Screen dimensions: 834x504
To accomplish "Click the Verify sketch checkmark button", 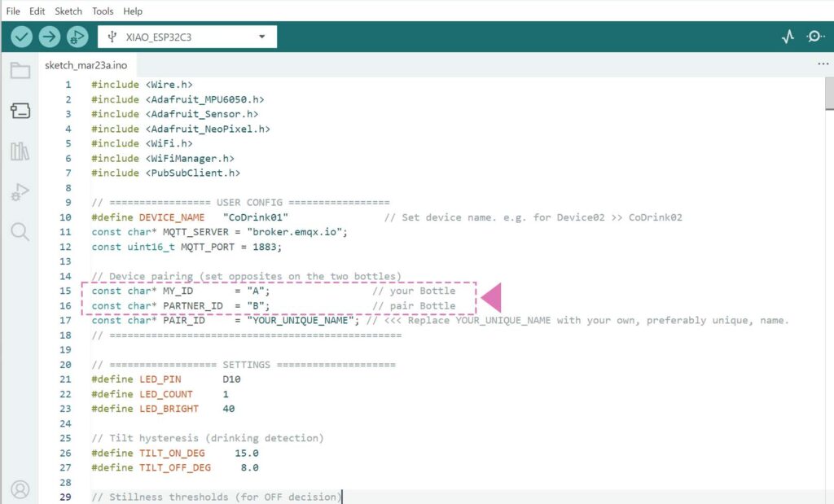I will pos(22,37).
